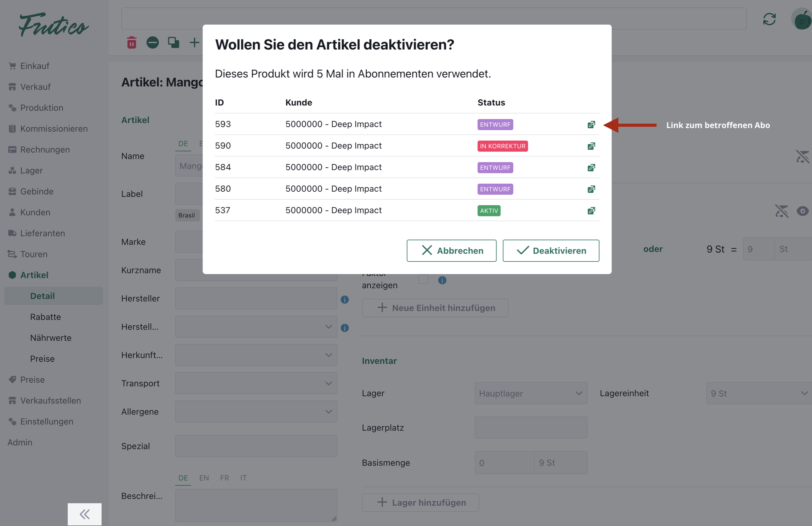Expand the Transport dropdown

pos(256,383)
